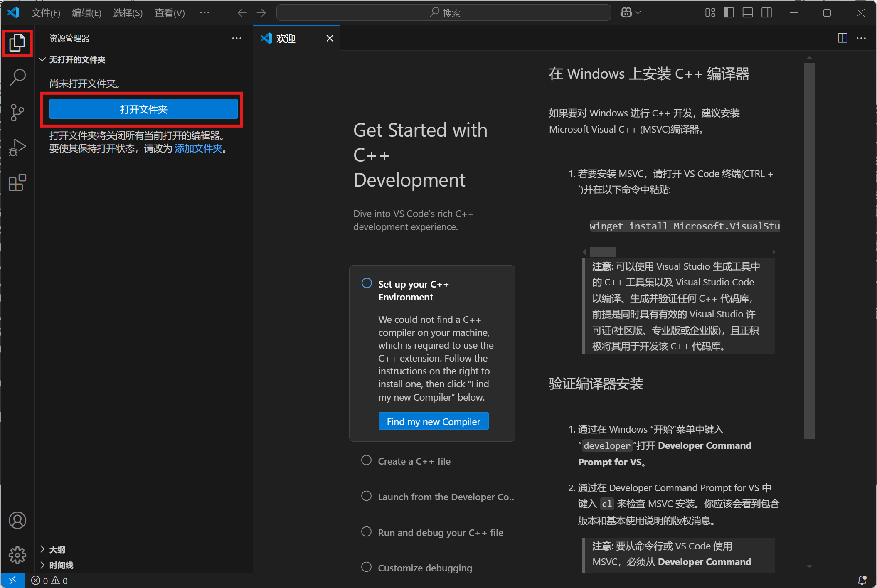Viewport: 877px width, 588px height.
Task: Click the remote window status bar icon
Action: click(12, 580)
